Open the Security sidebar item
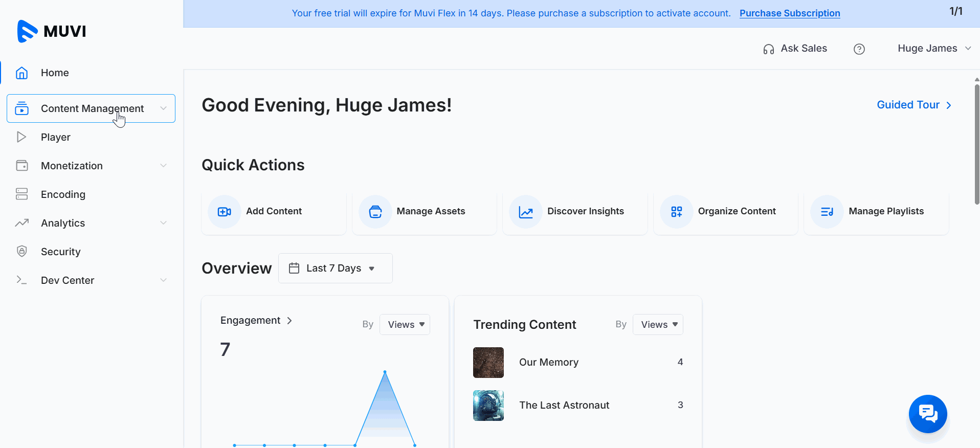 (x=60, y=252)
